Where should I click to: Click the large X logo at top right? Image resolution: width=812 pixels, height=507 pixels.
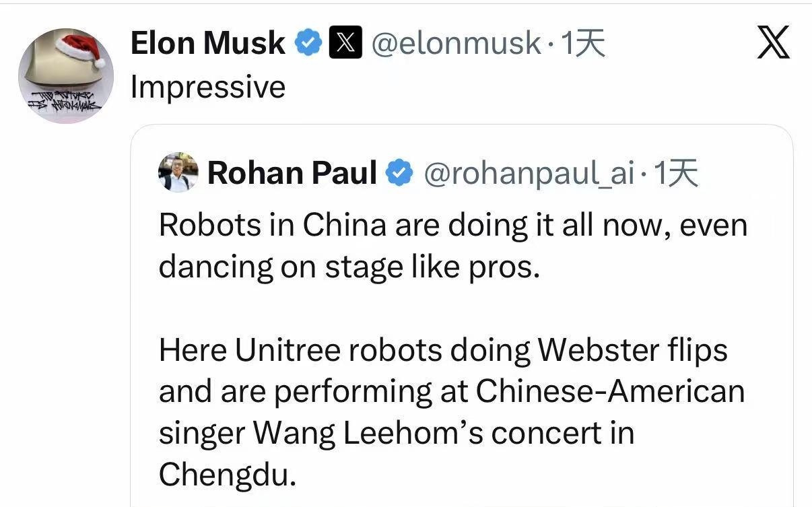point(774,44)
